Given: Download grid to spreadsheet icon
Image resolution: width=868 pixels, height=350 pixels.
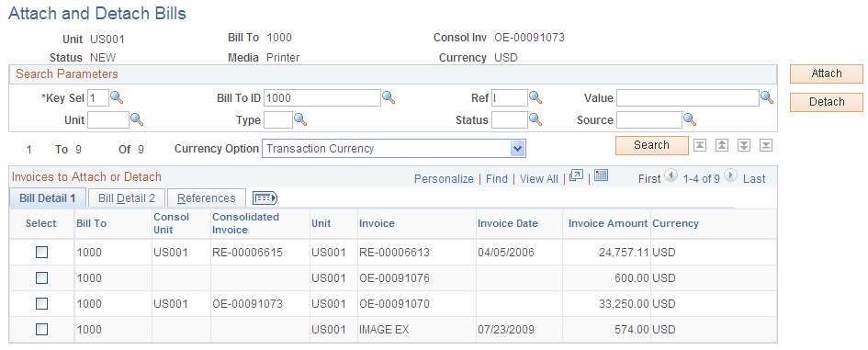Looking at the screenshot, I should point(602,176).
